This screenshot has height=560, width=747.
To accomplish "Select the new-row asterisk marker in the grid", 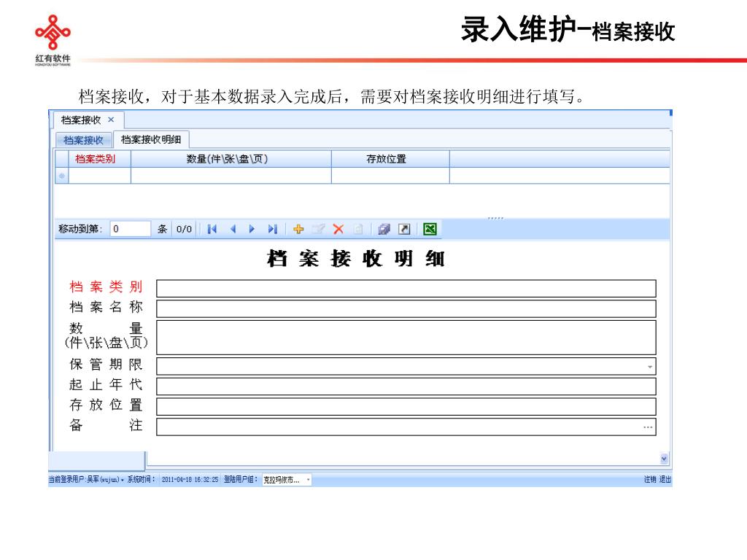I will pos(62,176).
